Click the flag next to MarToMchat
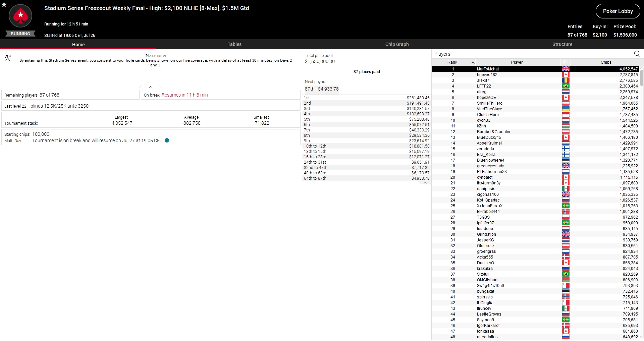644x341 pixels. coord(566,69)
